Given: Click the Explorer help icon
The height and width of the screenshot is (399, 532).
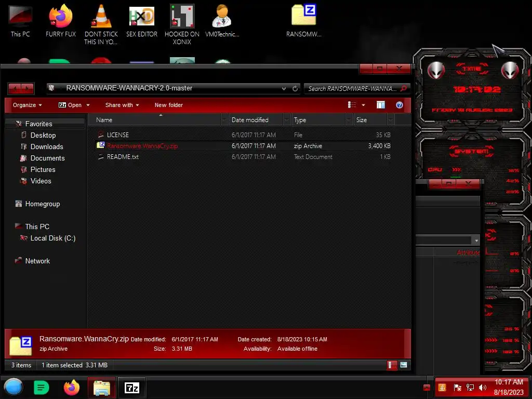Looking at the screenshot, I should (x=400, y=105).
